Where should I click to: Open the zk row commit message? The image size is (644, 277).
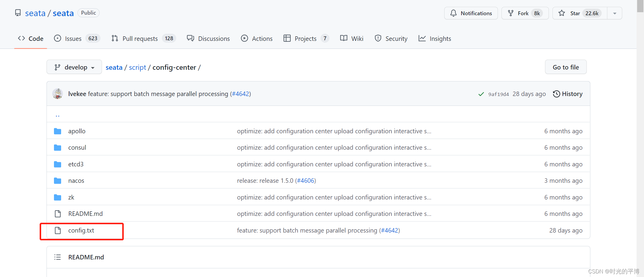pyautogui.click(x=334, y=197)
